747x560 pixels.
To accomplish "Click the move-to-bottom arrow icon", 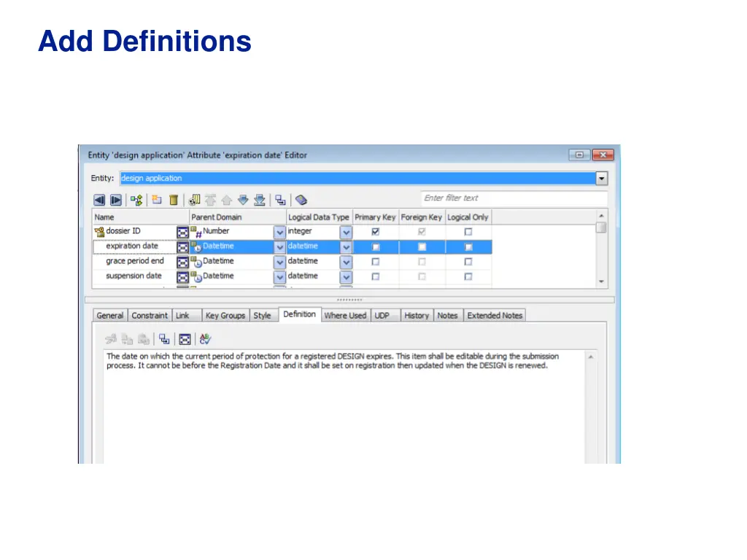I will pyautogui.click(x=259, y=200).
